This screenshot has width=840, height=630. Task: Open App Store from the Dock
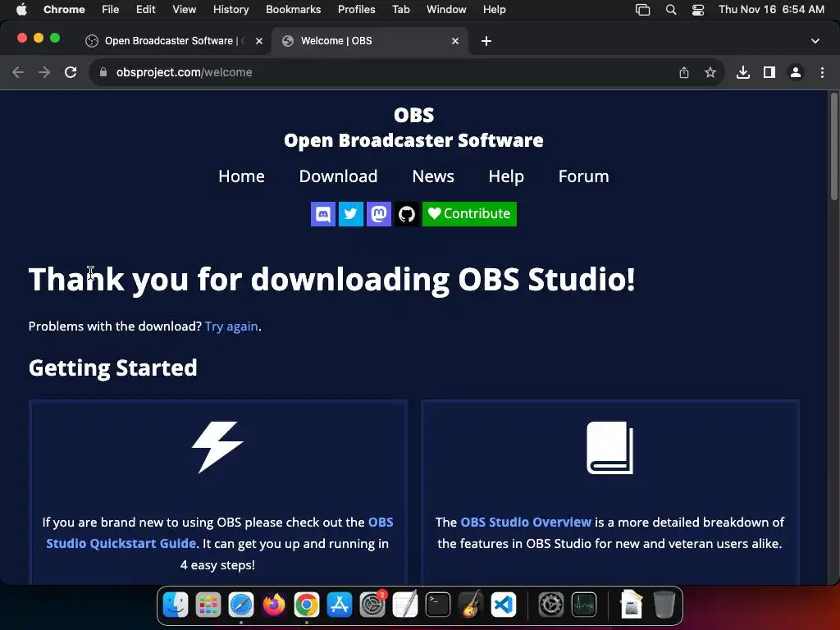pos(340,605)
